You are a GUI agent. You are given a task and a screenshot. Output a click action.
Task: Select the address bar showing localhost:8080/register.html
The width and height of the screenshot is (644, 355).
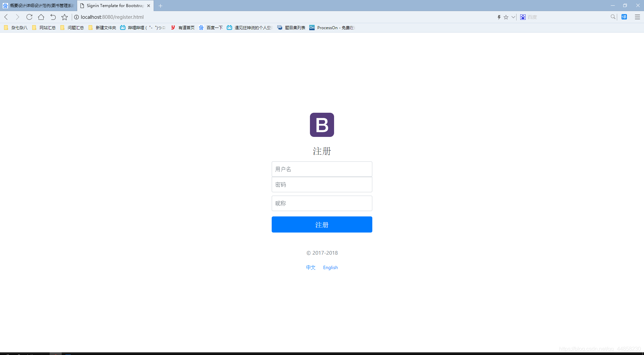(x=112, y=17)
